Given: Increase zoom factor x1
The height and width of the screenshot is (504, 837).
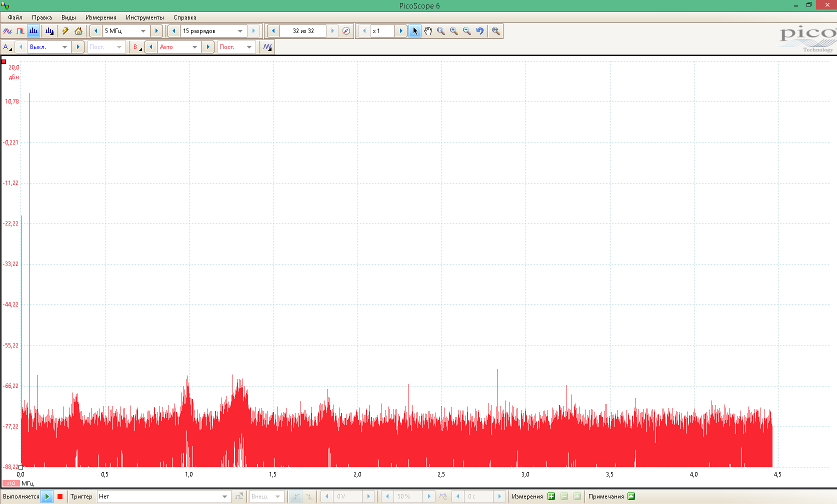Looking at the screenshot, I should [401, 31].
